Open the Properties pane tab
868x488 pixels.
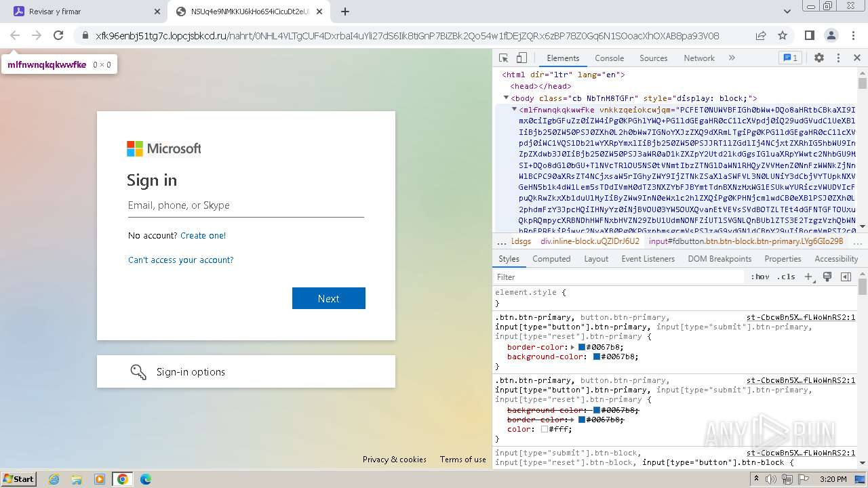pos(783,259)
